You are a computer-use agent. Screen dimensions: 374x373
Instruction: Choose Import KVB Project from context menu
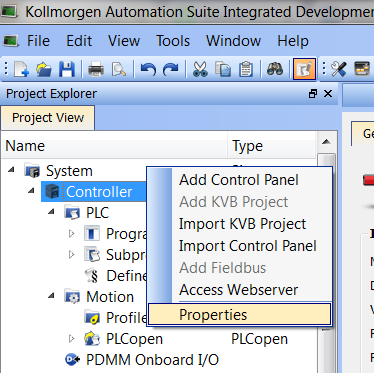(x=239, y=224)
